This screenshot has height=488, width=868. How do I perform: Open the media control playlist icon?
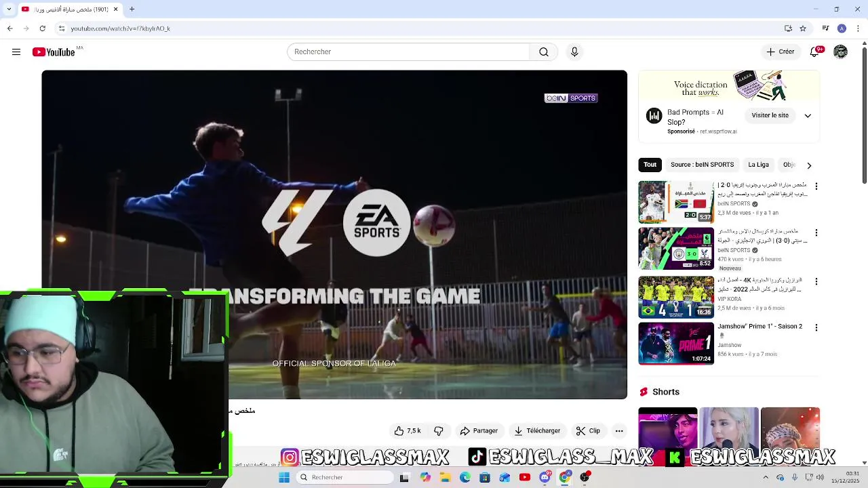click(825, 28)
